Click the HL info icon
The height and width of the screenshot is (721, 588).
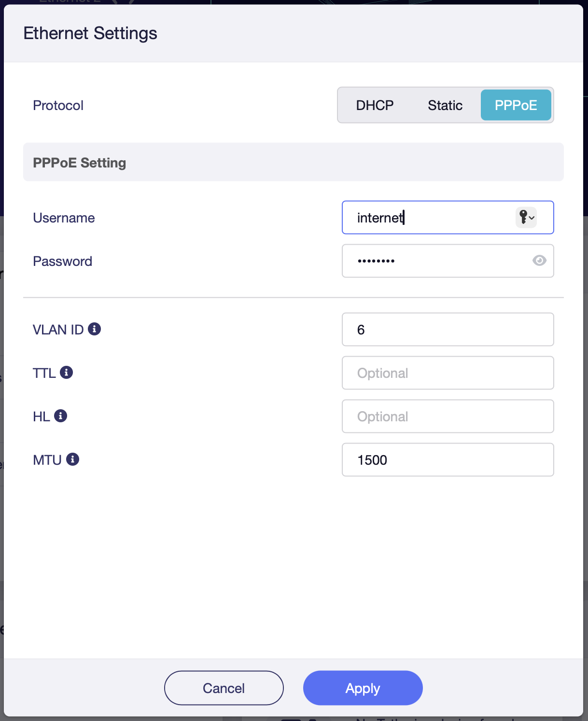tap(61, 416)
